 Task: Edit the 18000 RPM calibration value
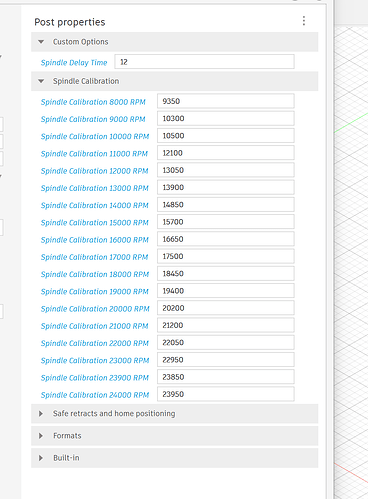[x=226, y=274]
